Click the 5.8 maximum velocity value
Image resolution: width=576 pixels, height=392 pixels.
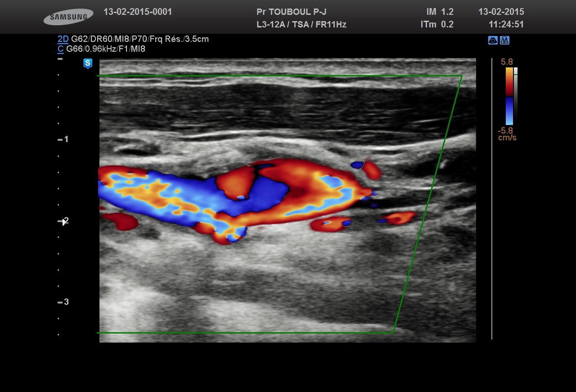click(507, 62)
